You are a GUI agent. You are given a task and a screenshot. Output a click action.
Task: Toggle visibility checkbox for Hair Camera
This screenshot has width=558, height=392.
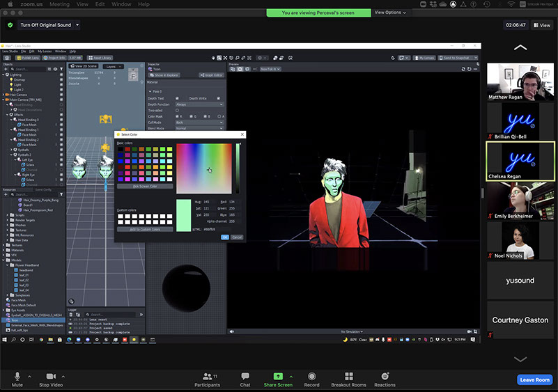(61, 95)
